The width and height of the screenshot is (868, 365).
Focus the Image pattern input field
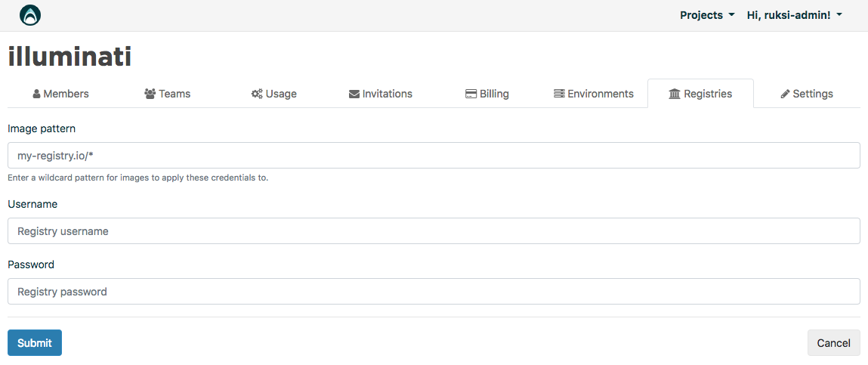(x=434, y=156)
